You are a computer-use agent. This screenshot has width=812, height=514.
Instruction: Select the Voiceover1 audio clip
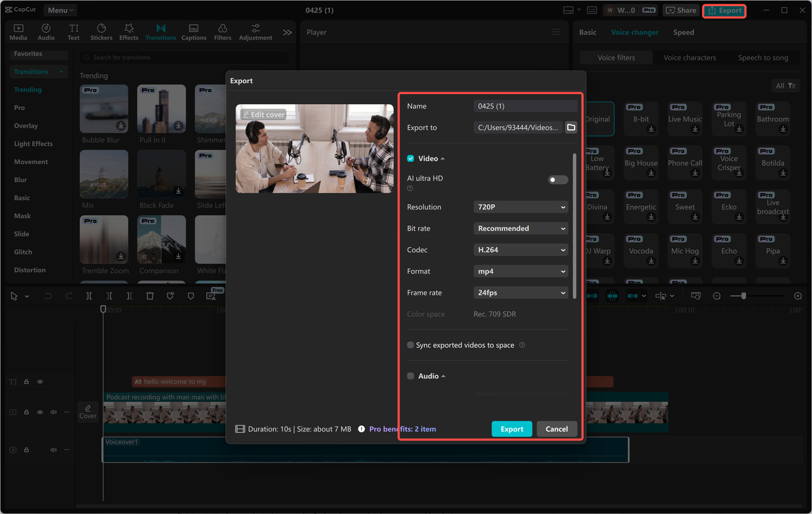pos(365,450)
